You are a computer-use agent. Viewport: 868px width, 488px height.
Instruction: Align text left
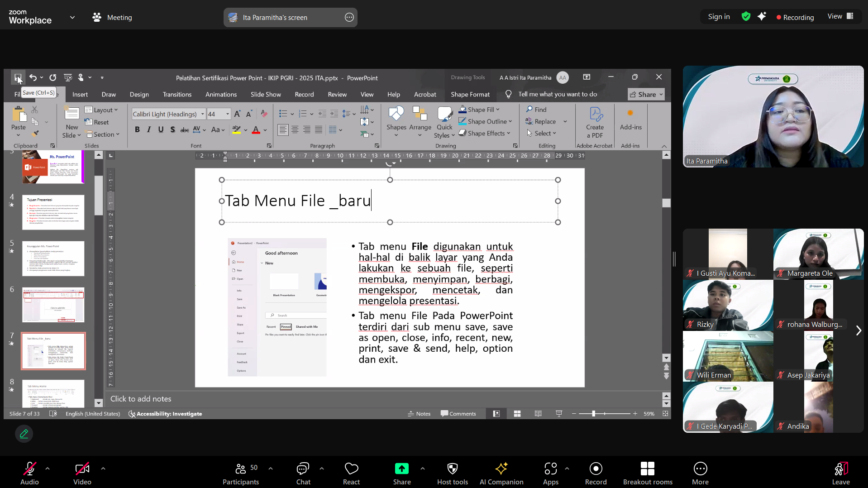pyautogui.click(x=283, y=130)
